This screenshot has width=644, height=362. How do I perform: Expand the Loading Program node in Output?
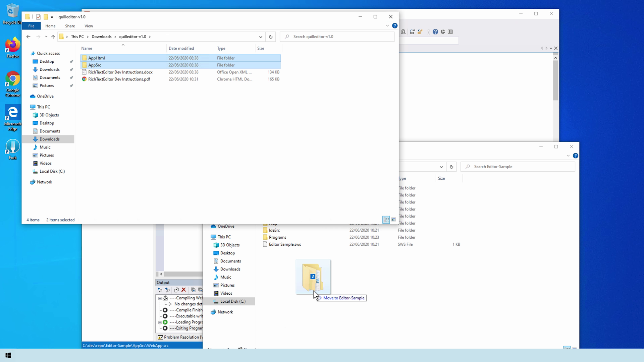[160, 322]
